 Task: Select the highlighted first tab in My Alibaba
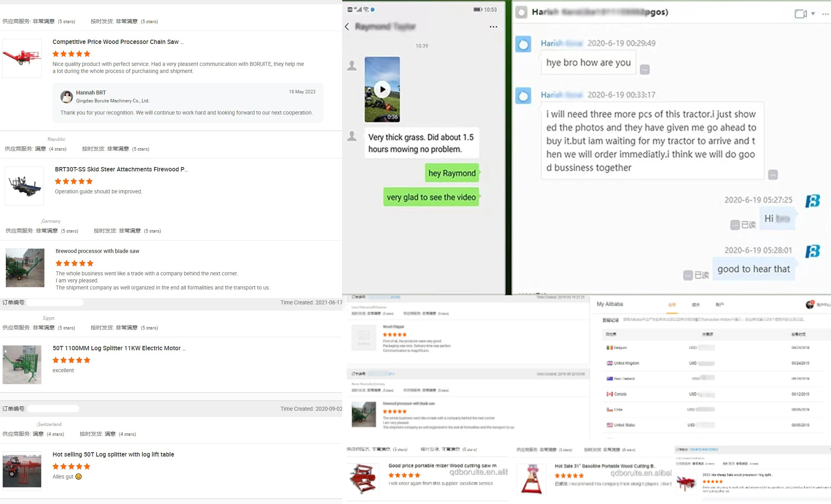(x=672, y=305)
